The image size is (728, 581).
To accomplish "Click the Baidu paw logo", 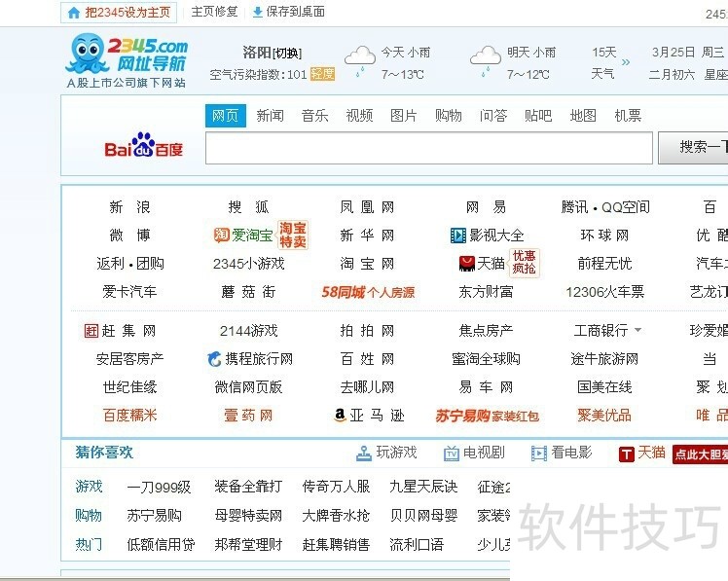I will (143, 144).
